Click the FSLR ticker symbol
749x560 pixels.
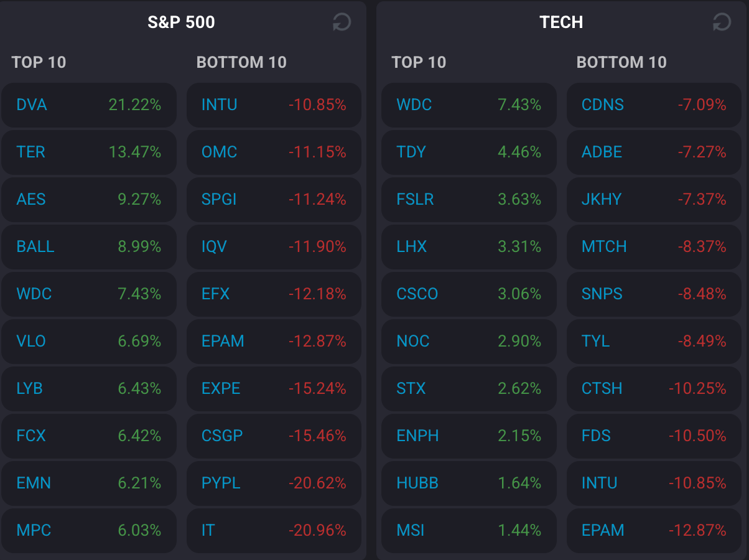tap(415, 199)
